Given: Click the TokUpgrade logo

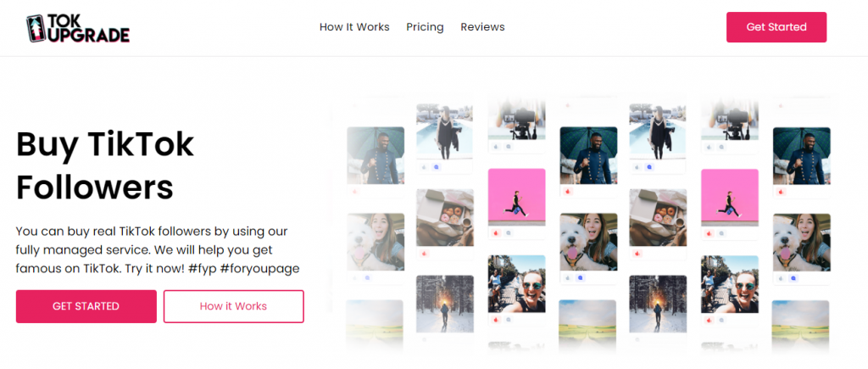Looking at the screenshot, I should (77, 28).
